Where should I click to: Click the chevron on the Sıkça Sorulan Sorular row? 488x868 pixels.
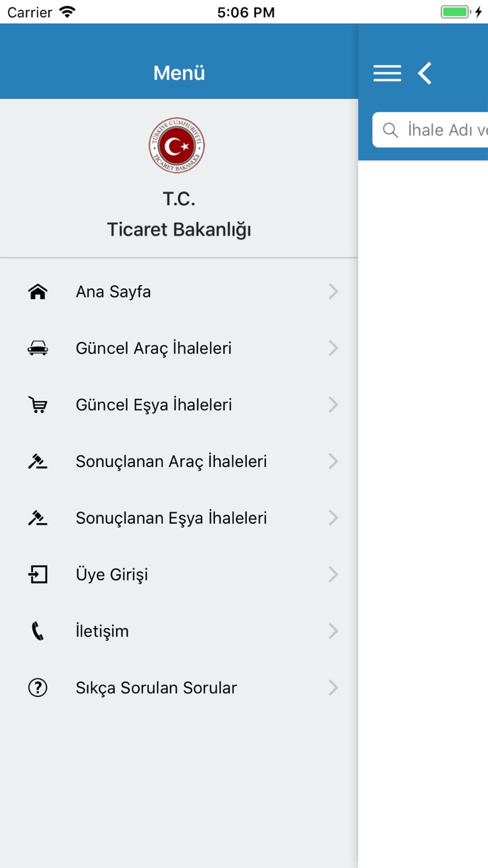tap(333, 688)
